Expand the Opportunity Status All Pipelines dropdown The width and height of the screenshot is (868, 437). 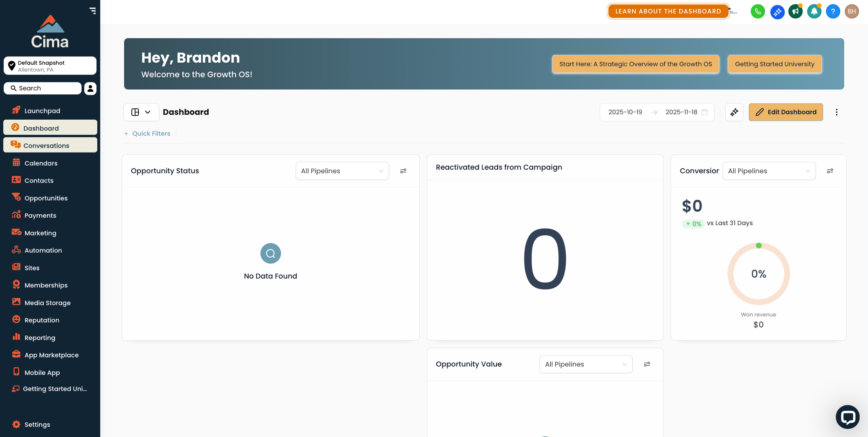[x=342, y=171]
